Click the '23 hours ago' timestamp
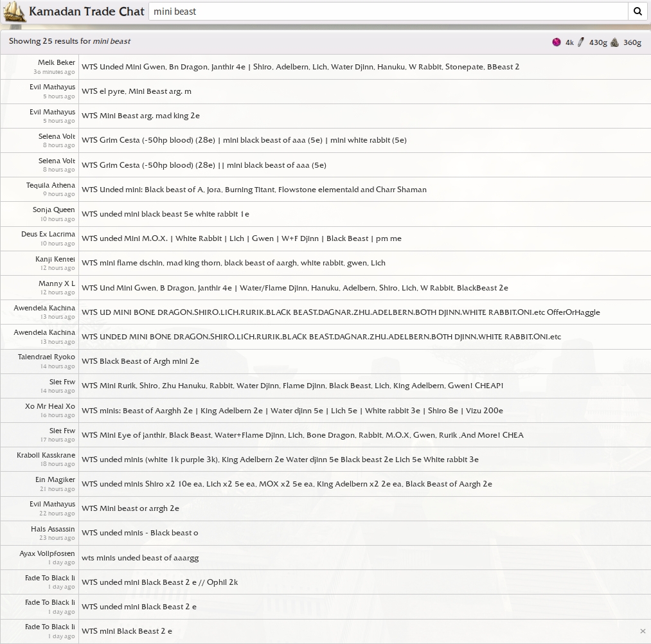Screen dimensions: 651x644 point(57,538)
